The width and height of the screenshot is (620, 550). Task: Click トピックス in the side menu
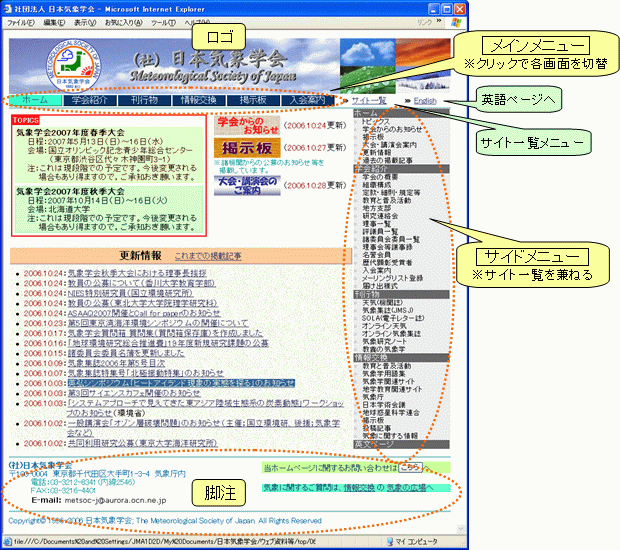[376, 122]
